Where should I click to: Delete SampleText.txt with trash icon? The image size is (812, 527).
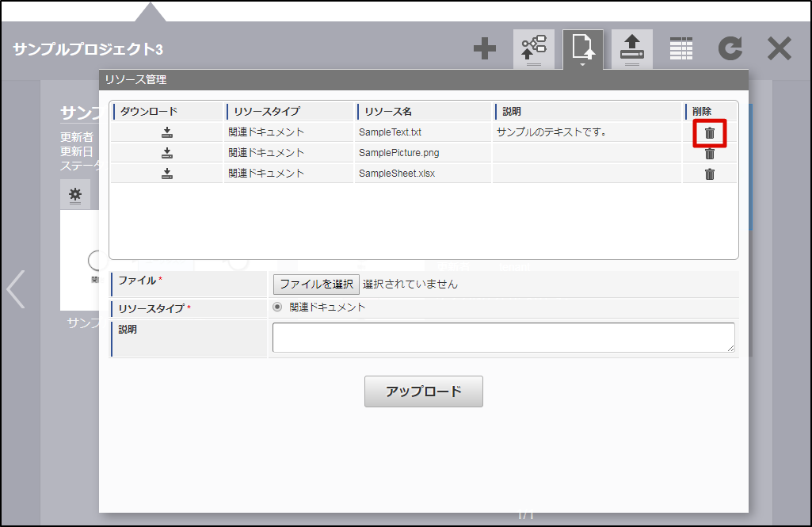710,133
